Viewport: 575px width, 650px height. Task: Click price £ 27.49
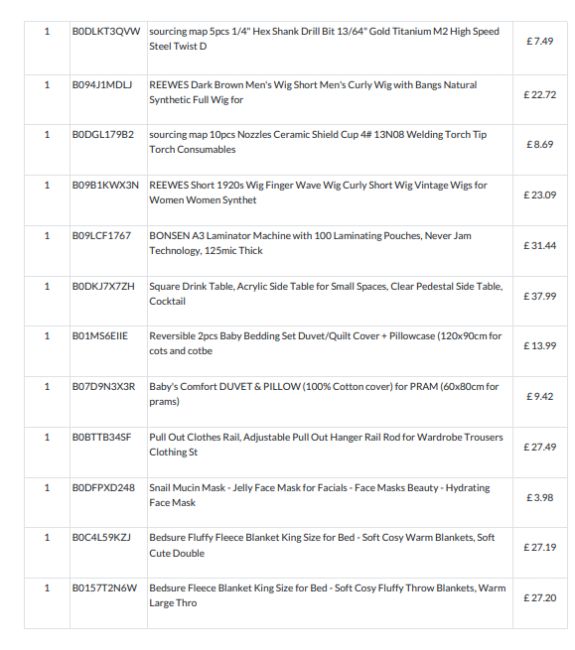click(540, 447)
